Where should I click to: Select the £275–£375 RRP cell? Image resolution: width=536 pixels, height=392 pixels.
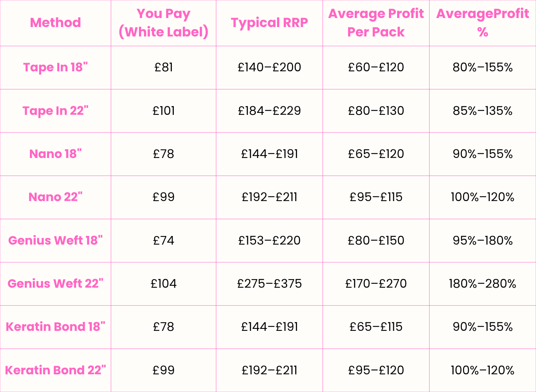[x=269, y=283]
